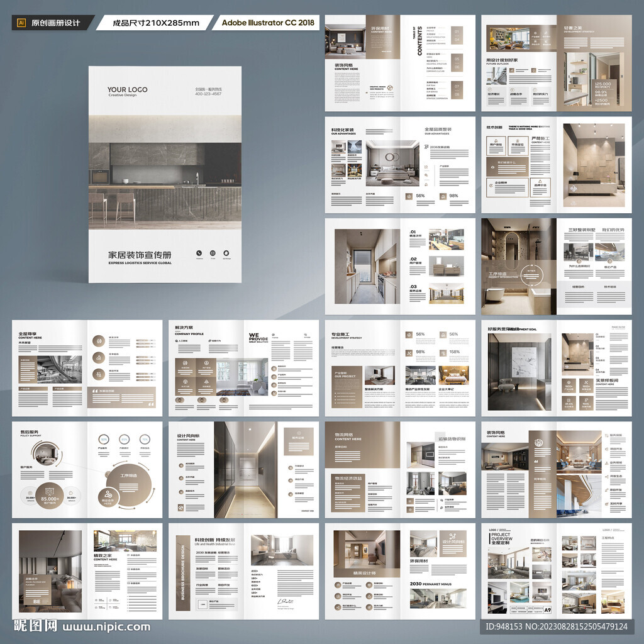Click the '01 04' page number box

pos(457,35)
